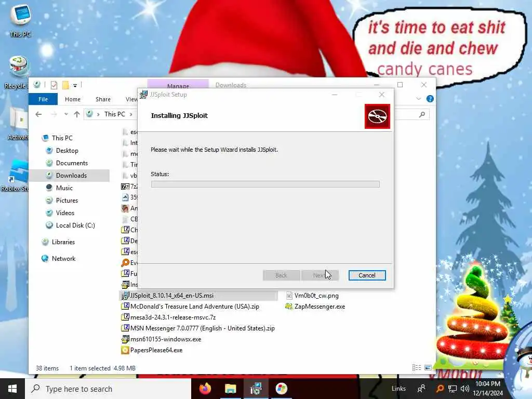Click the orange magnifier tray icon
The width and height of the screenshot is (532, 399).
point(440,389)
